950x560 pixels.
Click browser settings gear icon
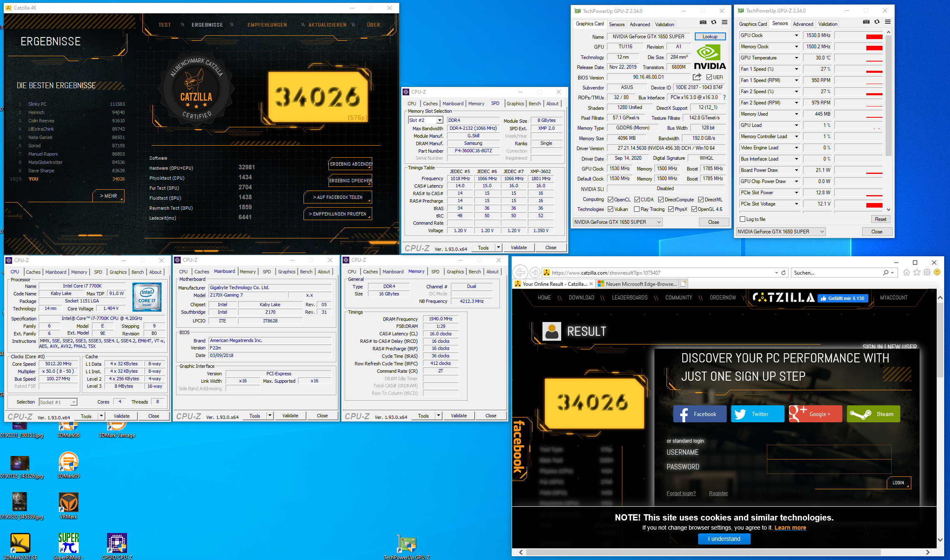[927, 273]
